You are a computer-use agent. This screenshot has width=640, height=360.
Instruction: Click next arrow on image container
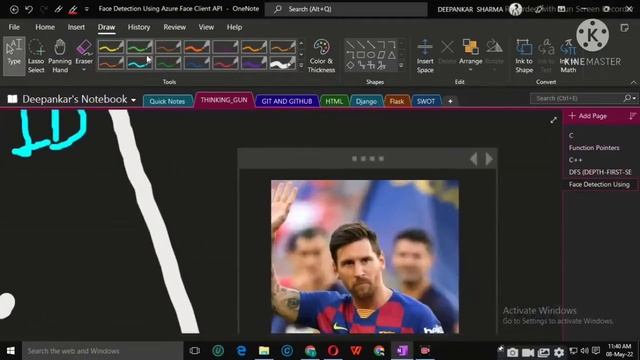[489, 159]
